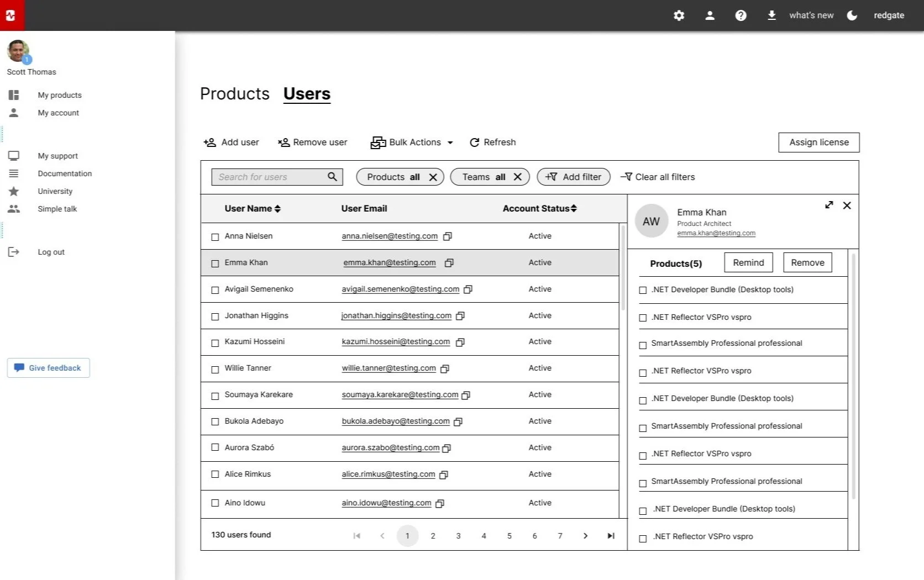Expand the Emma Khan details panel
This screenshot has width=924, height=580.
(829, 205)
